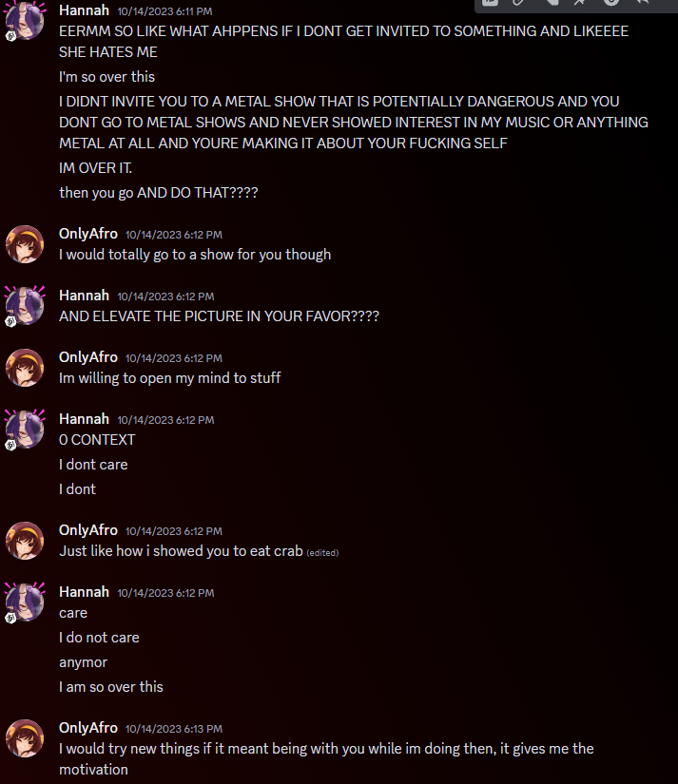Click the 10/14/2023 6:11 PM timestamp
The height and width of the screenshot is (784, 678).
(x=165, y=11)
